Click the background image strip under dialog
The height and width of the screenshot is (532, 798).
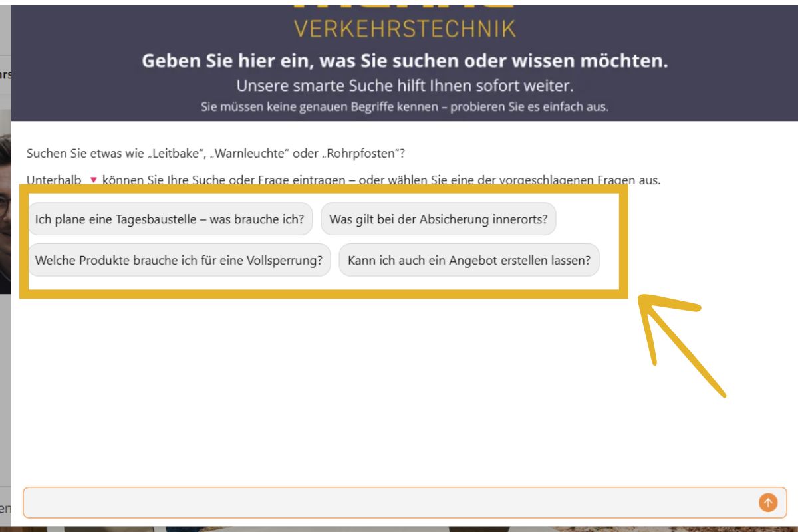(399, 529)
